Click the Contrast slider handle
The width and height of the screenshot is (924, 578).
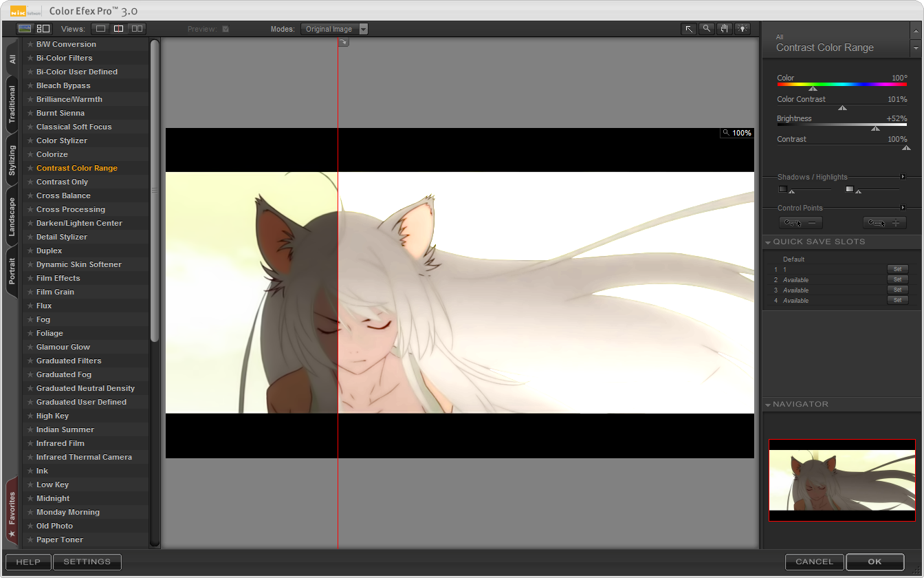point(906,147)
